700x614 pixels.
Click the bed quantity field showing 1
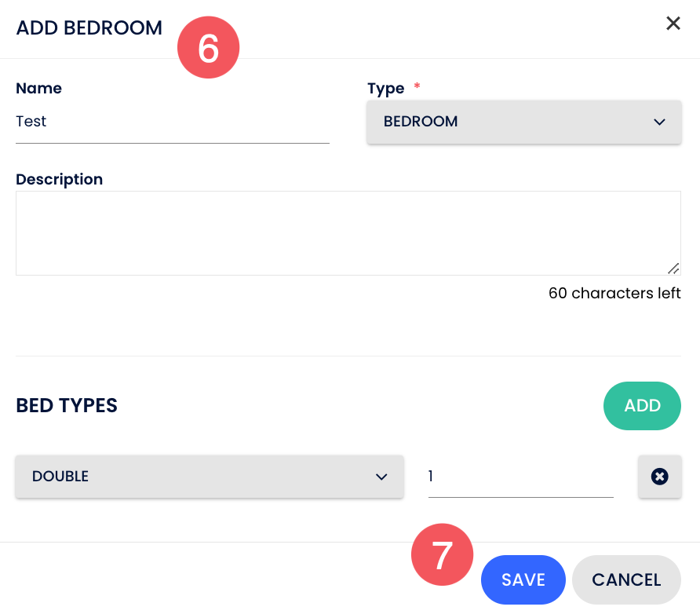520,477
